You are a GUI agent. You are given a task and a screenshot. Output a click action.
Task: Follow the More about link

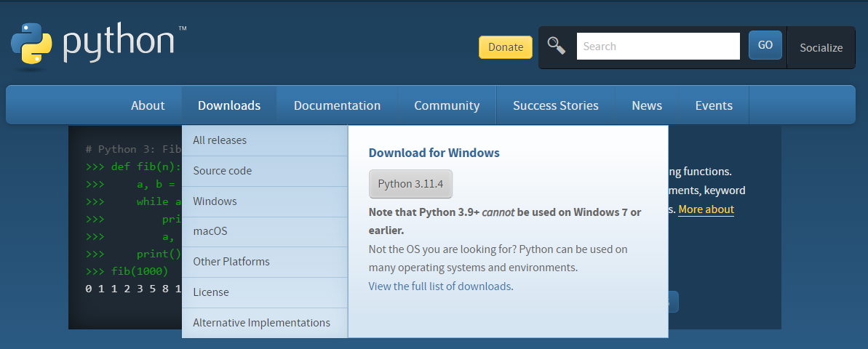pyautogui.click(x=706, y=209)
